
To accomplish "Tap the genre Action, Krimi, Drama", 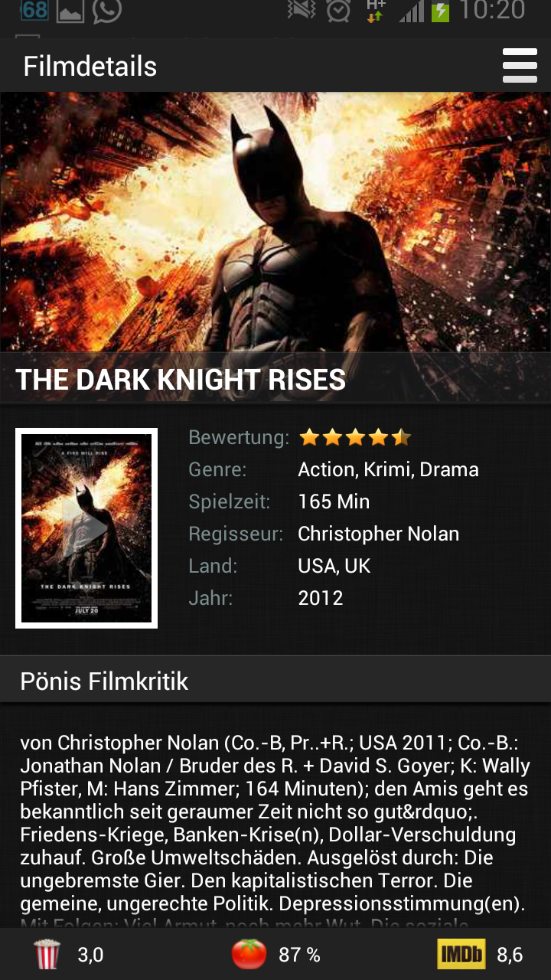I will click(x=388, y=470).
